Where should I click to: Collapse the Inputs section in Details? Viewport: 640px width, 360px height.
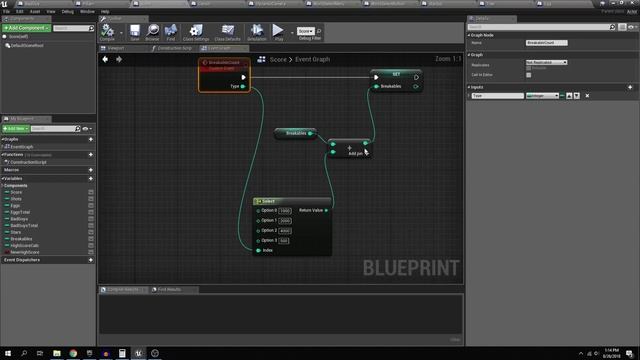tap(469, 87)
